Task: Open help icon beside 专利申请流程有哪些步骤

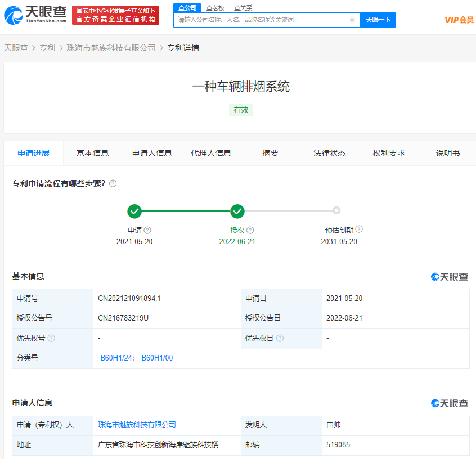Action: [112, 183]
